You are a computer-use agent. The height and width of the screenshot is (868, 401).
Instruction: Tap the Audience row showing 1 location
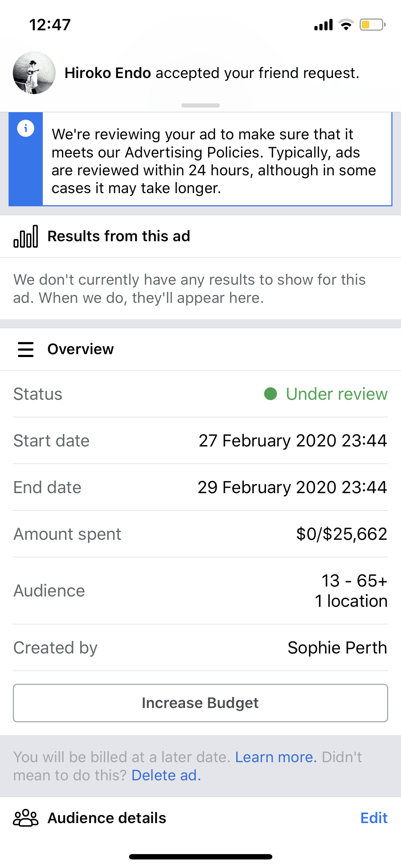pos(200,591)
